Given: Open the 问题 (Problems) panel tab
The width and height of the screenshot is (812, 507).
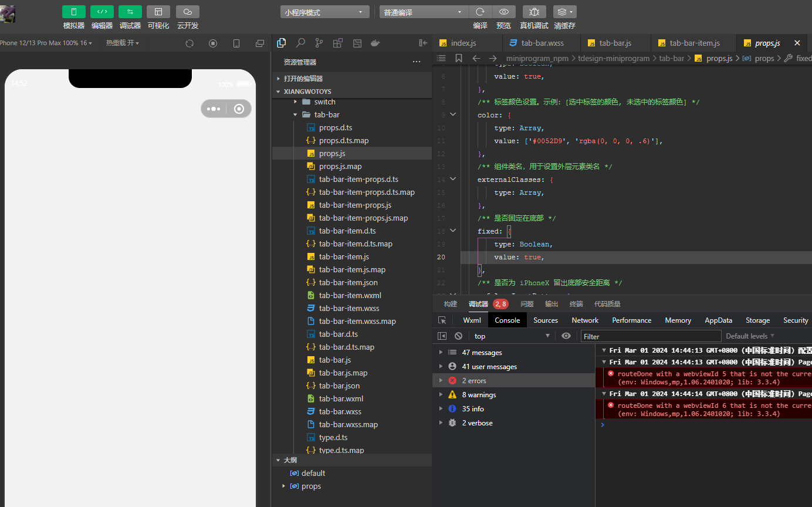Looking at the screenshot, I should 527,304.
